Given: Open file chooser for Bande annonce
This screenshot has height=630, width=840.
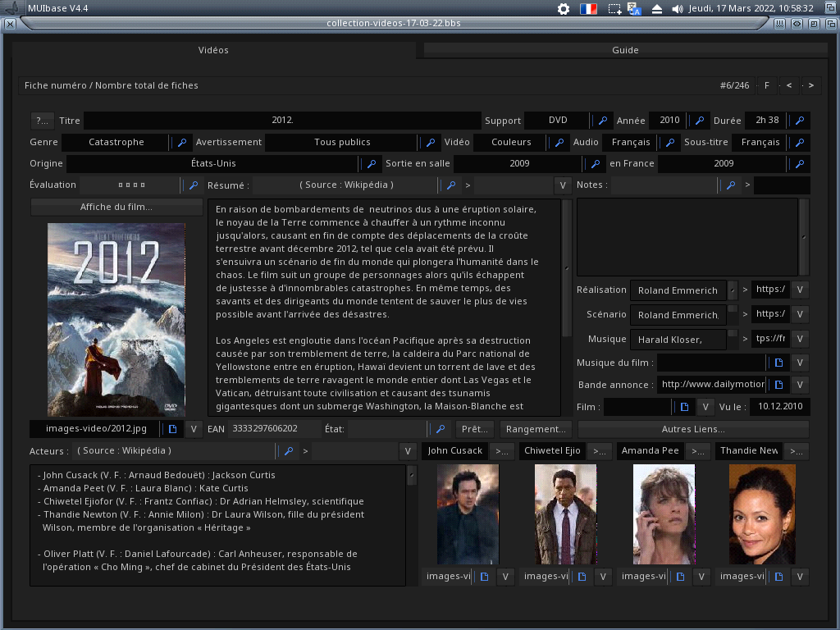Looking at the screenshot, I should click(x=779, y=385).
